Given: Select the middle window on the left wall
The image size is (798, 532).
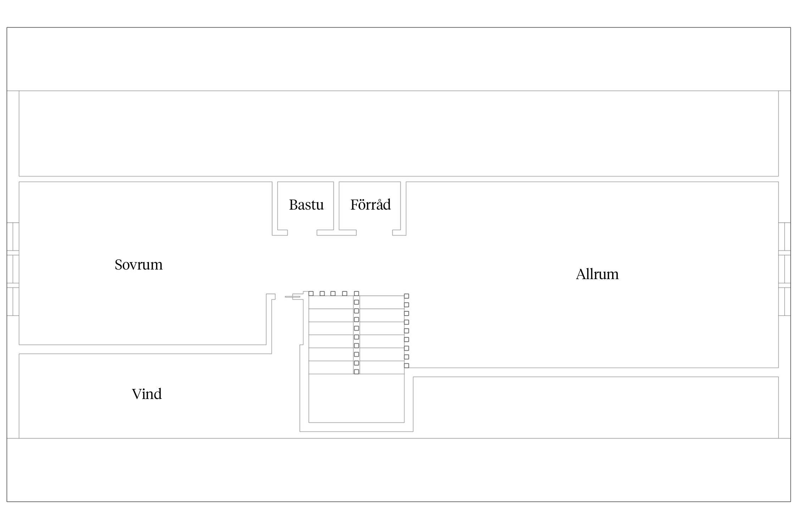Looking at the screenshot, I should [x=13, y=269].
